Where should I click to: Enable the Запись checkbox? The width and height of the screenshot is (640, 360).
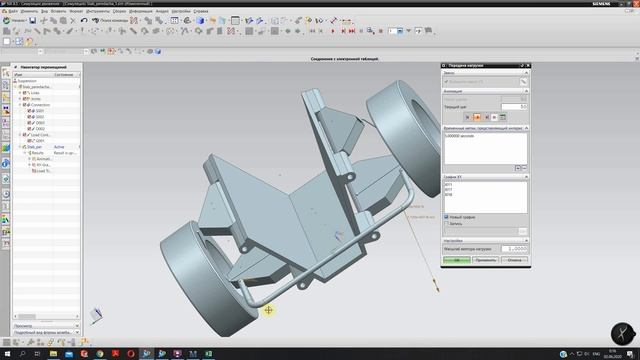pos(446,224)
